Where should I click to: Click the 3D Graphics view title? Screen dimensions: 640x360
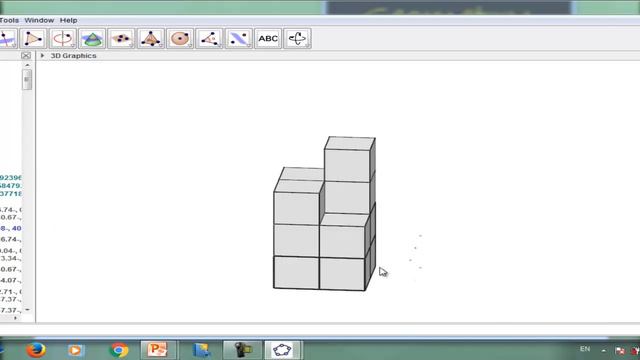73,56
